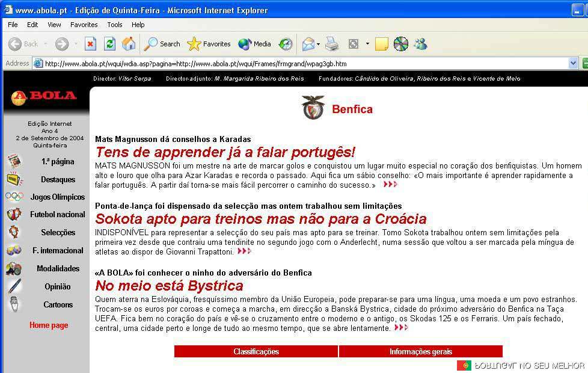Click the icon beside Modalidades

pyautogui.click(x=14, y=268)
